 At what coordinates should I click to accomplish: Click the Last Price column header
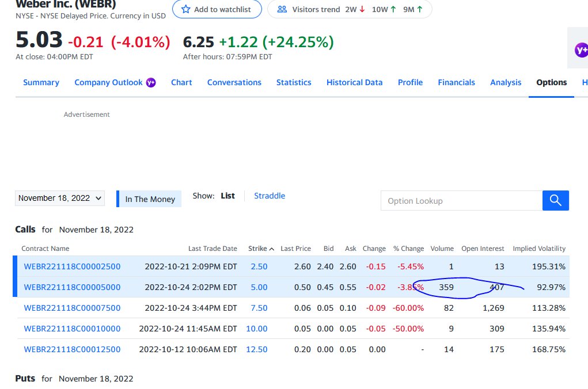296,249
